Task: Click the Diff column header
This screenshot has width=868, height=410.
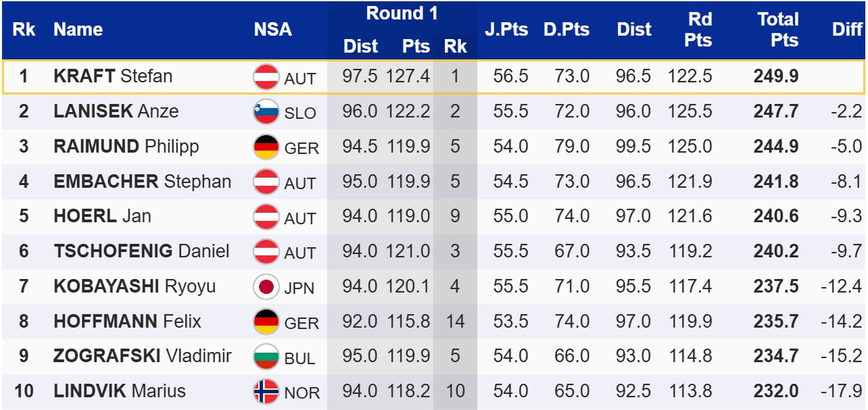Action: (x=847, y=30)
